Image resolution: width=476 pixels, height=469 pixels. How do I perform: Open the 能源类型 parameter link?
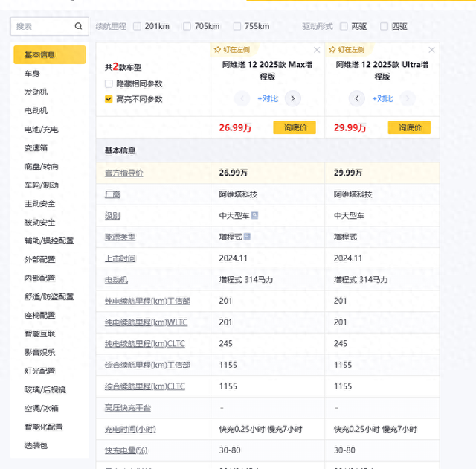pyautogui.click(x=120, y=237)
